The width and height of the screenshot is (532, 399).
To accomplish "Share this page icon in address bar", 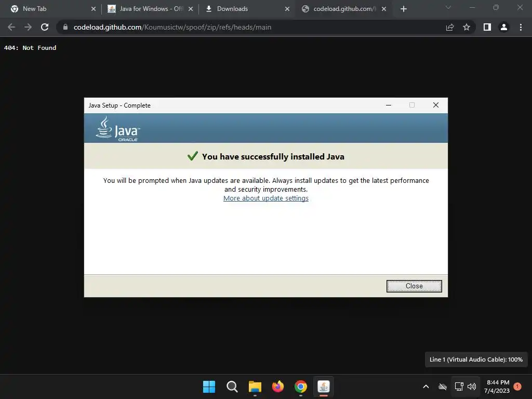I will [450, 27].
